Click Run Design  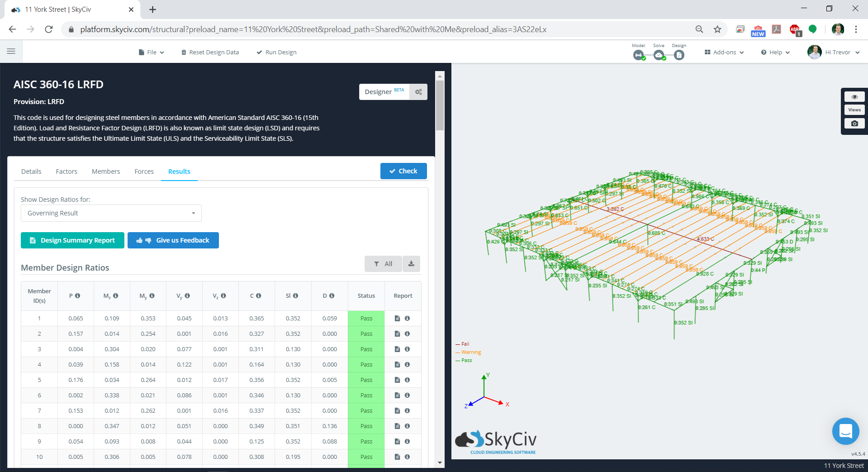click(x=276, y=52)
